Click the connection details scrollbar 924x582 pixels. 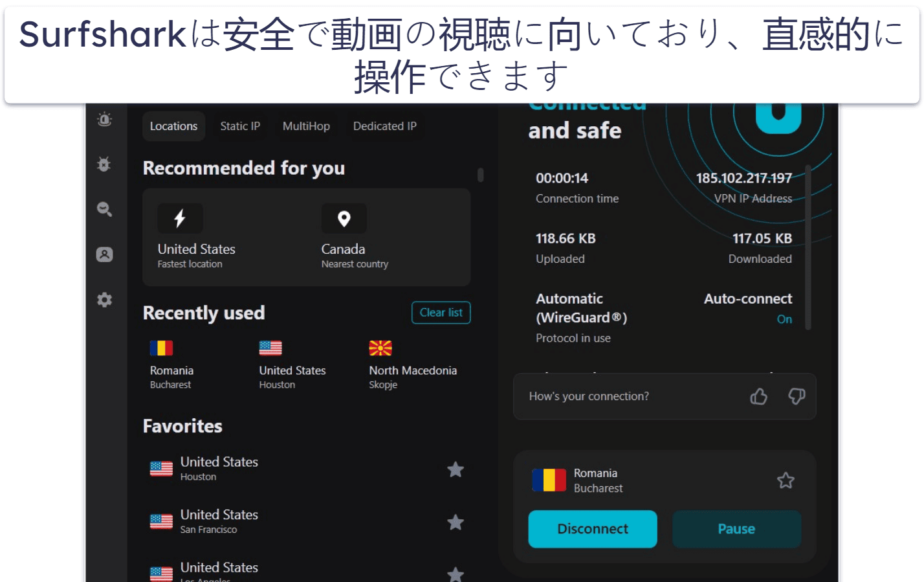[808, 247]
